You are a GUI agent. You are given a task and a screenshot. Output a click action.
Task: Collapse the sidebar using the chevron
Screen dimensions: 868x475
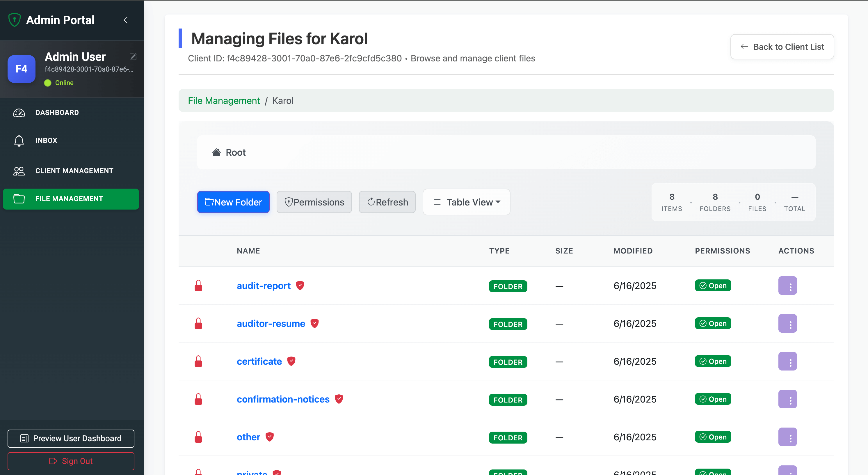tap(126, 20)
